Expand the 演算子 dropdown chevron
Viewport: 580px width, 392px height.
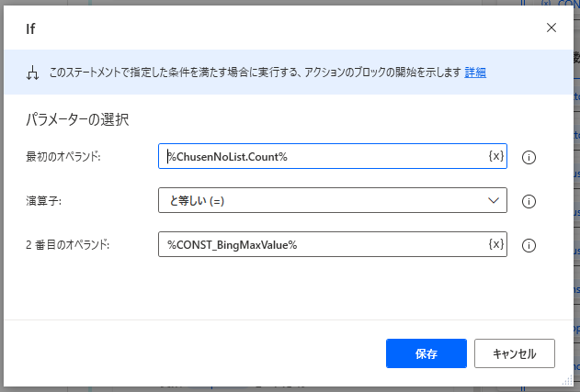(492, 200)
